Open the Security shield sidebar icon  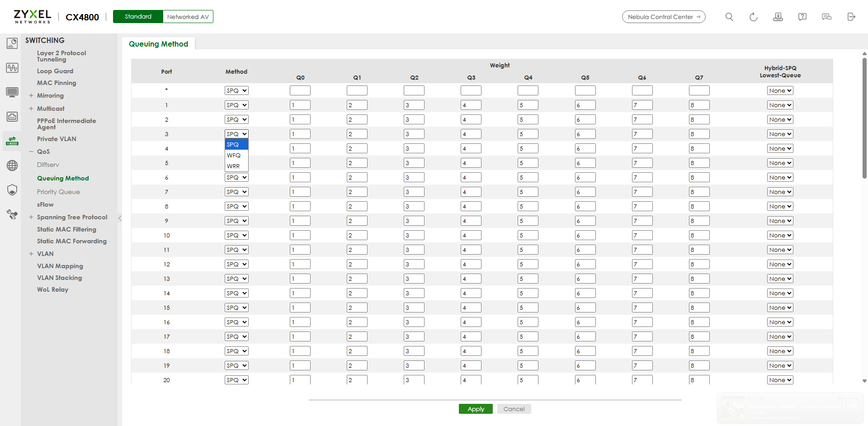[12, 190]
